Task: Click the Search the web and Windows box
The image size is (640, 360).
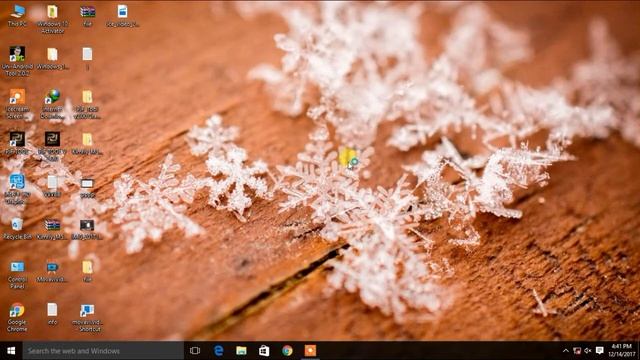Action: point(103,351)
